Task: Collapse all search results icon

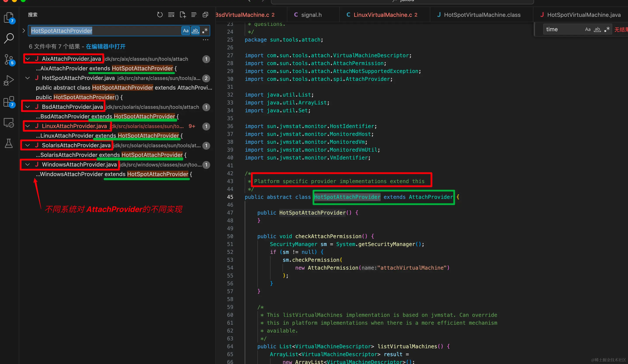Action: tap(205, 15)
